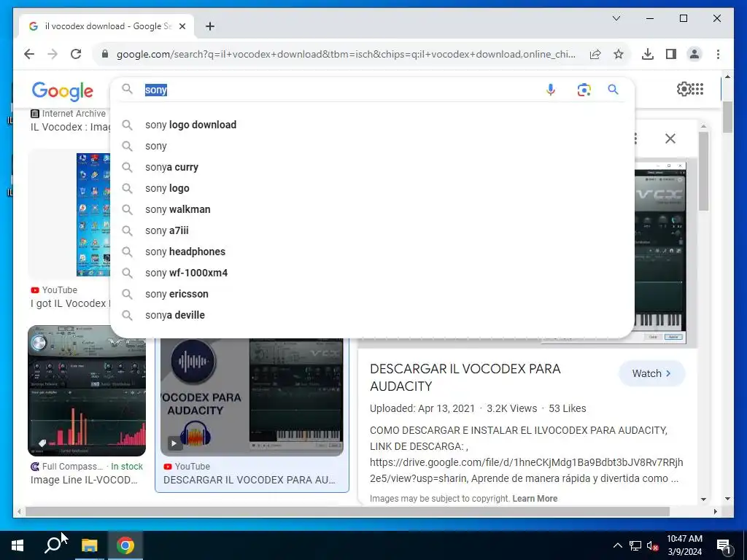Open the network icon in the system tray
747x560 pixels.
coord(635,545)
